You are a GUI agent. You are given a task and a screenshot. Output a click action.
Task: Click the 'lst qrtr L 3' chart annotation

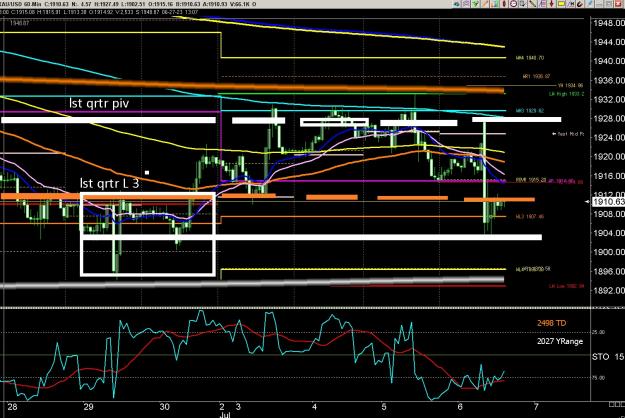110,183
